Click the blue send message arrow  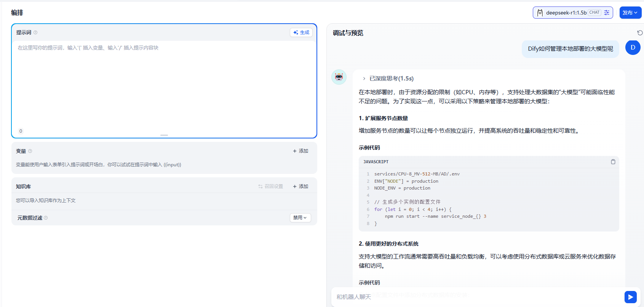630,297
